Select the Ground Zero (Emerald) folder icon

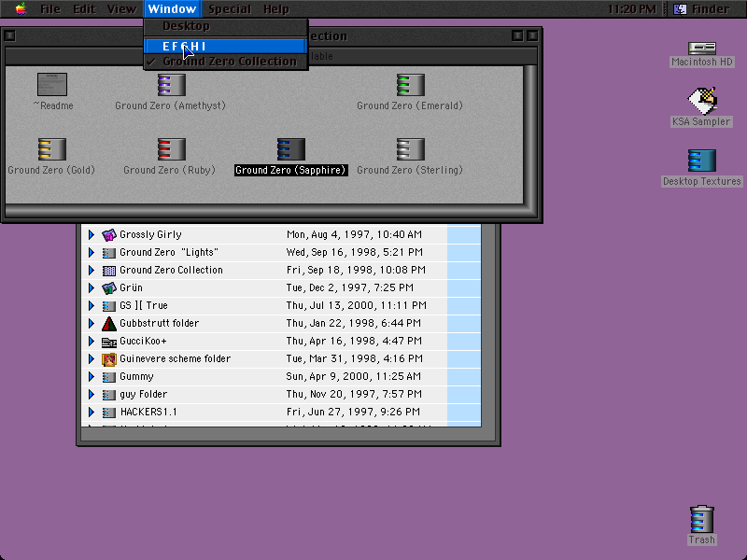tap(410, 85)
